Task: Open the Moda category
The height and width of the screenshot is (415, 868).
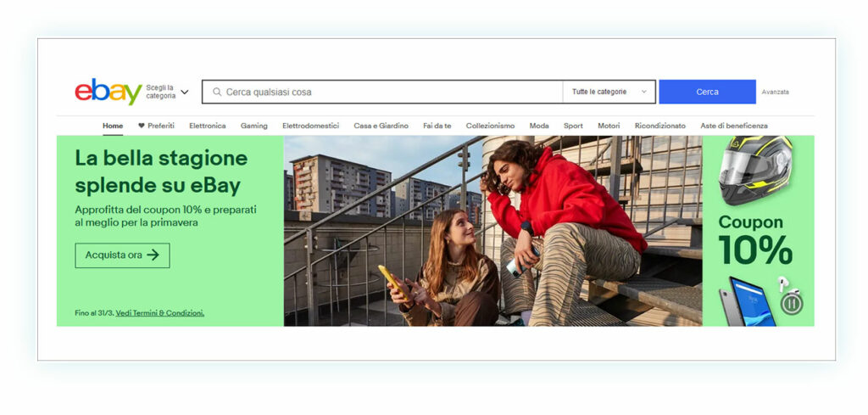Action: [x=539, y=126]
